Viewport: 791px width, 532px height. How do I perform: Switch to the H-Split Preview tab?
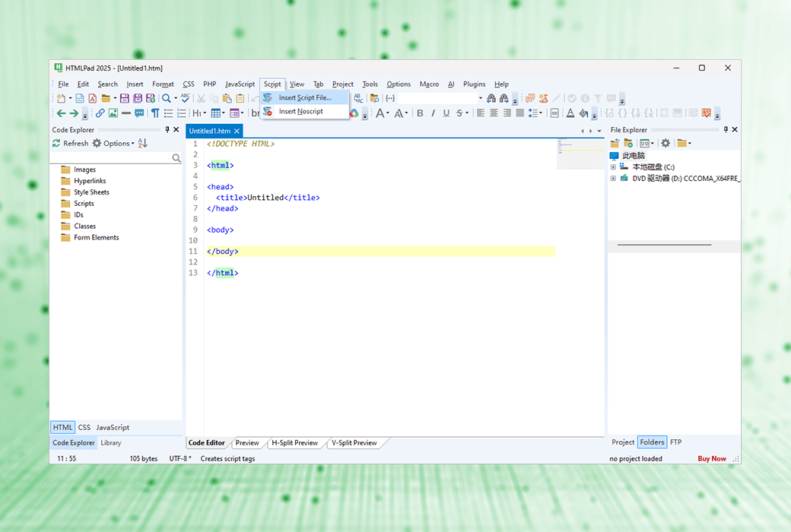pyautogui.click(x=294, y=443)
